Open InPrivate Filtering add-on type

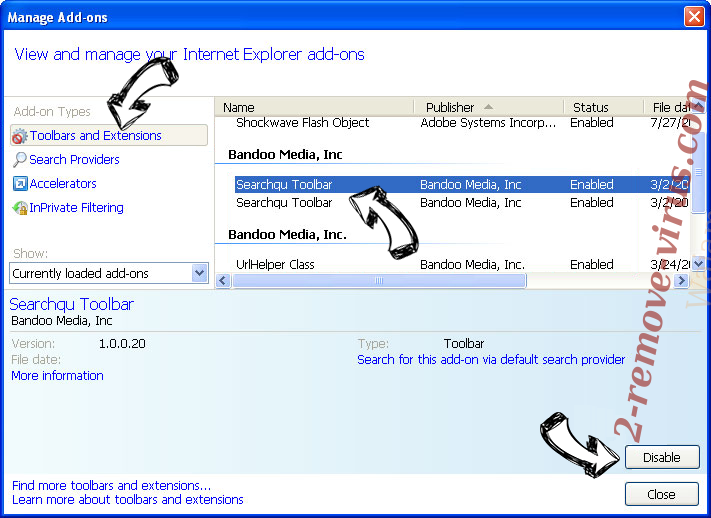click(x=76, y=208)
